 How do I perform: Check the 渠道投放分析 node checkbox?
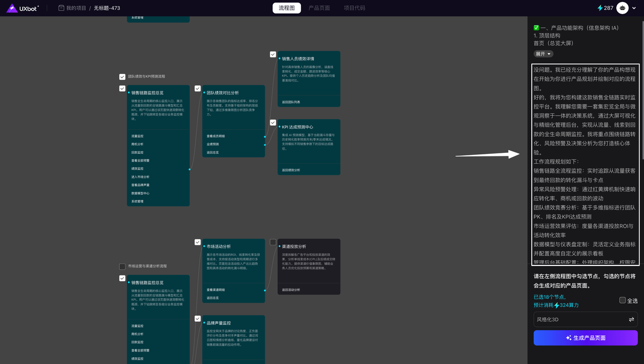pos(273,242)
